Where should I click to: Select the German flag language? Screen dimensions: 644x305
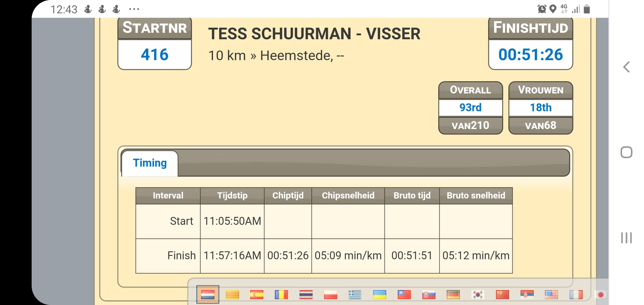click(x=453, y=295)
